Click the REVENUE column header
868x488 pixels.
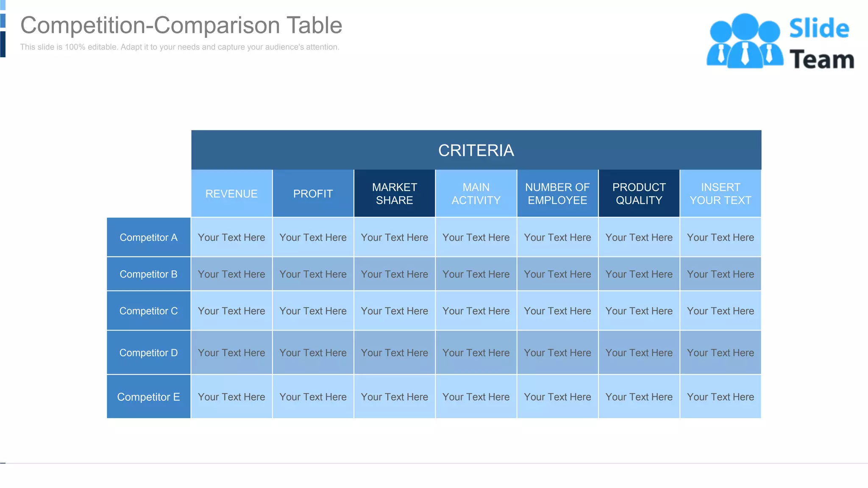point(231,194)
